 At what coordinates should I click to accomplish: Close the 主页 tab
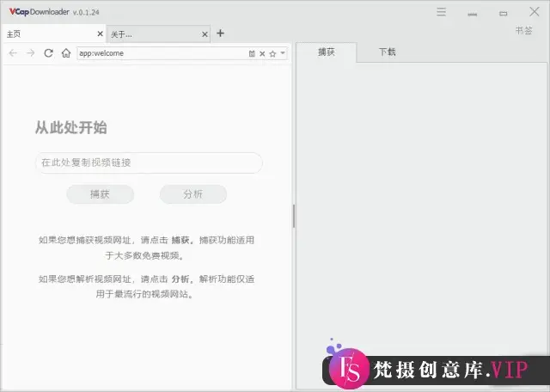click(x=100, y=34)
